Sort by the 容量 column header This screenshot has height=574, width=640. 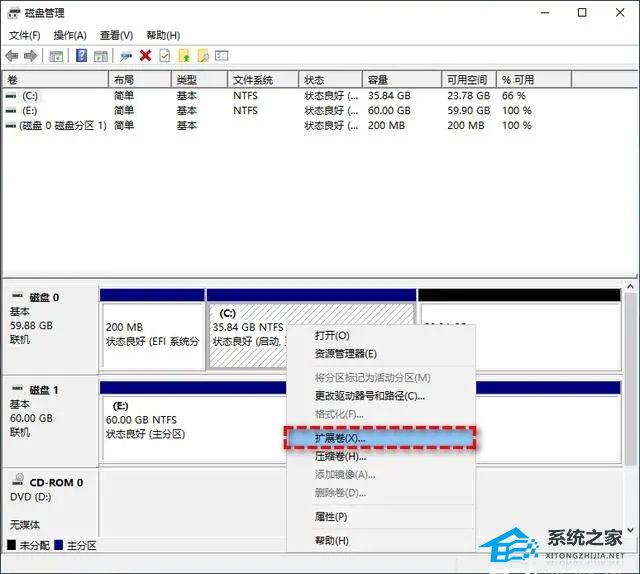coord(402,80)
